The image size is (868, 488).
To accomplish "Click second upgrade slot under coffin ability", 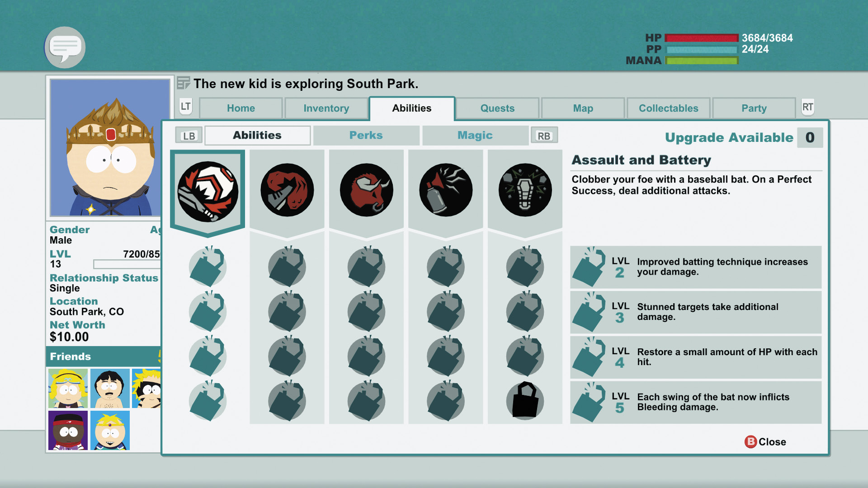I will (525, 311).
